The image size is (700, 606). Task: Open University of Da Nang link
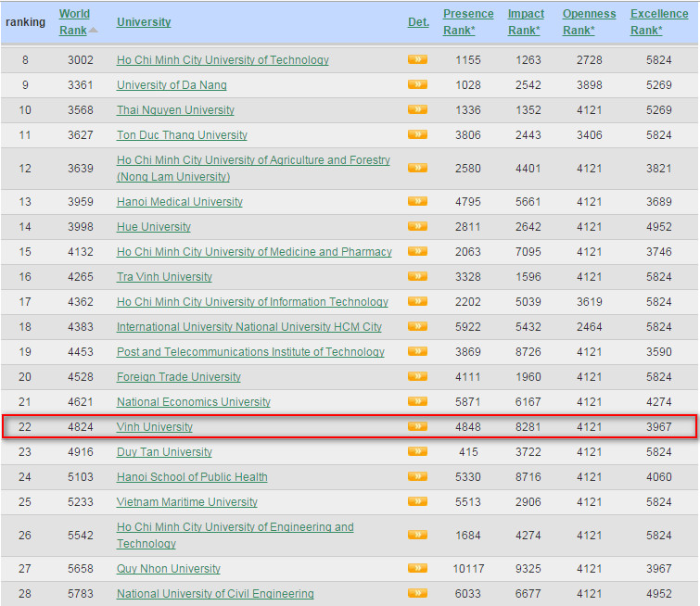(172, 85)
